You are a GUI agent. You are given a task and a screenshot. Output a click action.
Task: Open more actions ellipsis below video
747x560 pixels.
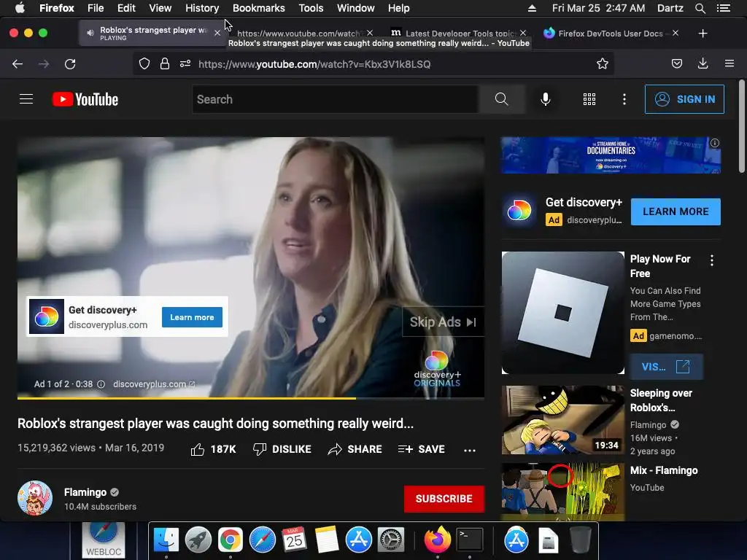[470, 450]
